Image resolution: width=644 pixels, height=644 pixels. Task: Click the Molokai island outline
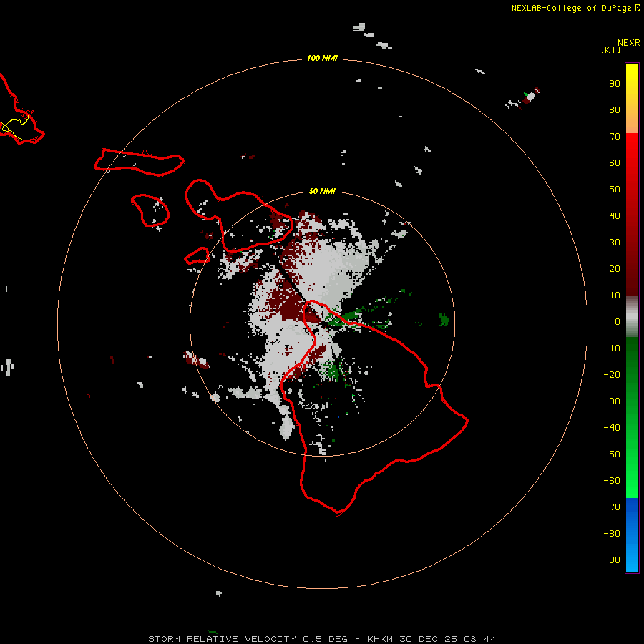[x=140, y=162]
